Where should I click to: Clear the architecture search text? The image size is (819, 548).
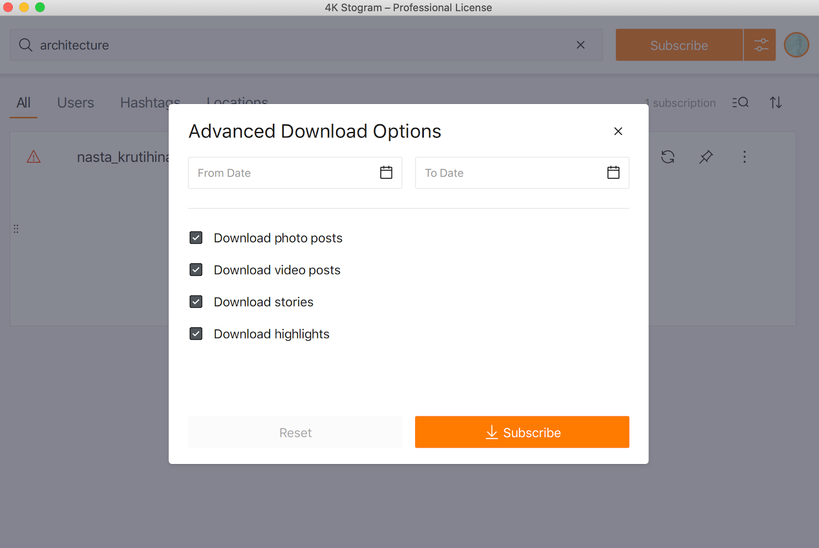click(x=581, y=45)
